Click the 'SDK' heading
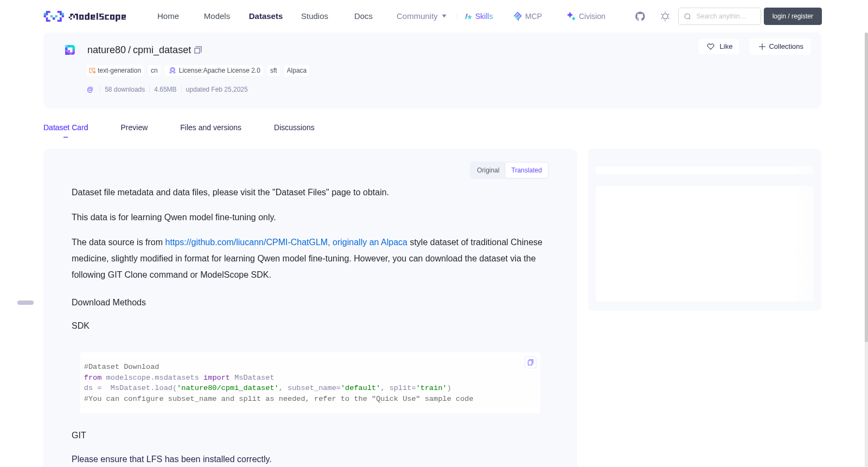The image size is (868, 467). tap(80, 326)
